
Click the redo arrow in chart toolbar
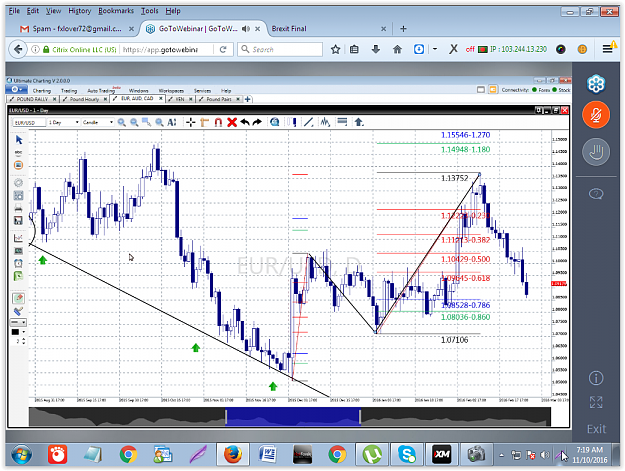coord(257,122)
